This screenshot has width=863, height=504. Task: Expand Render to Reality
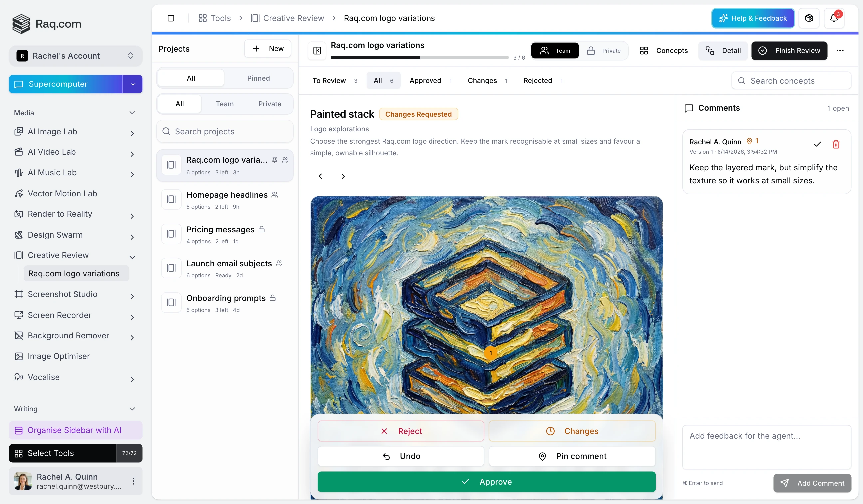pyautogui.click(x=132, y=216)
